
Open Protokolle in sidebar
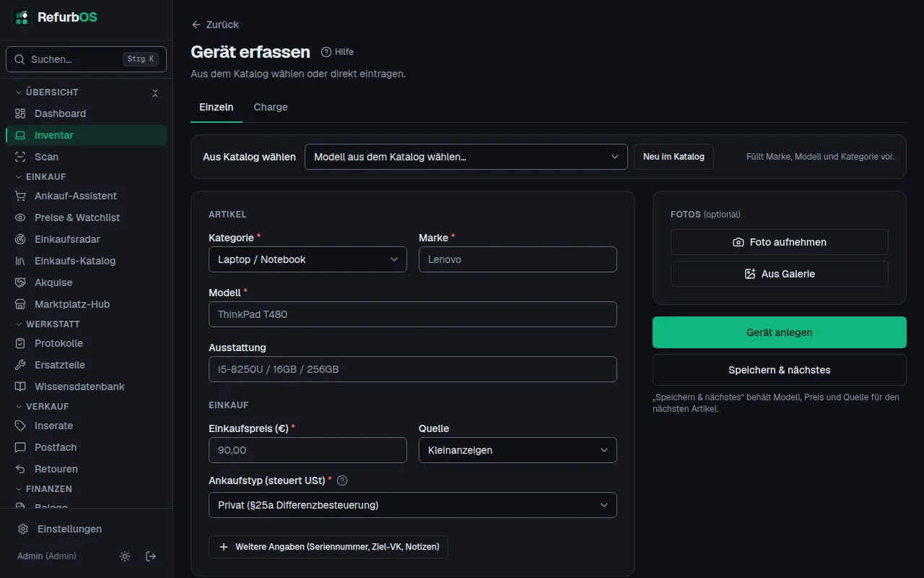pos(86,343)
